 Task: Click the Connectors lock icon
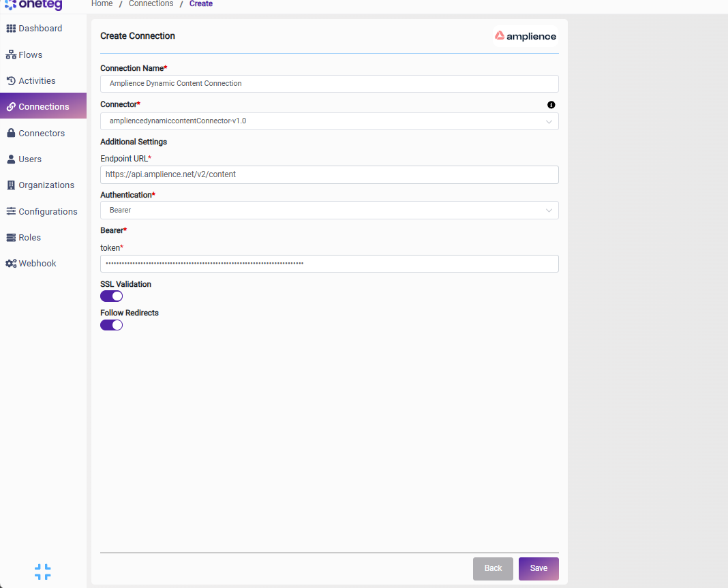tap(11, 133)
